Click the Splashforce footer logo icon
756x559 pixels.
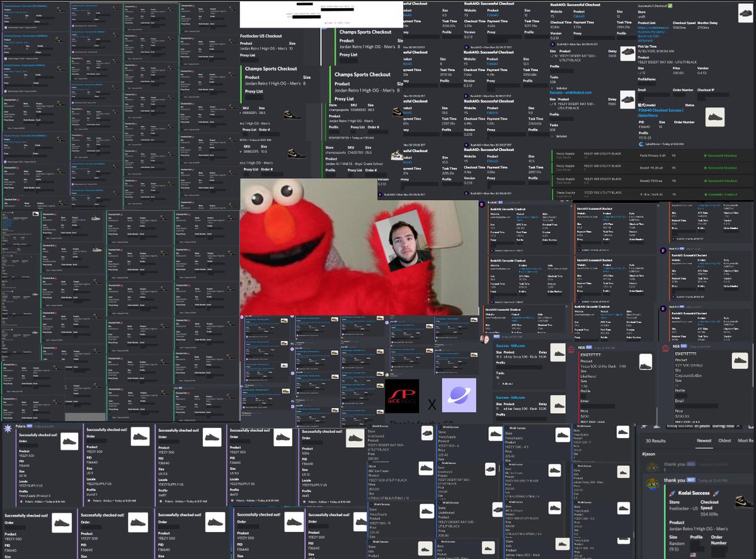(641, 144)
